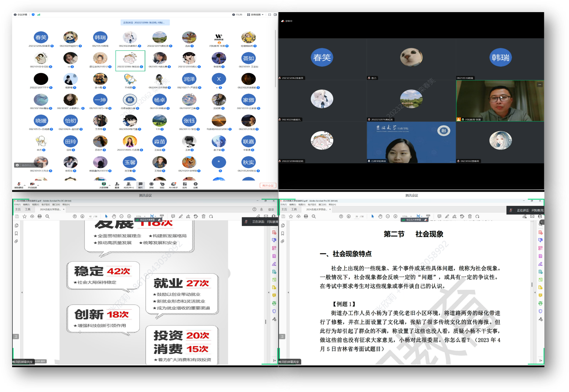
Task: Open the meeting Chat panel
Action: pos(141,184)
